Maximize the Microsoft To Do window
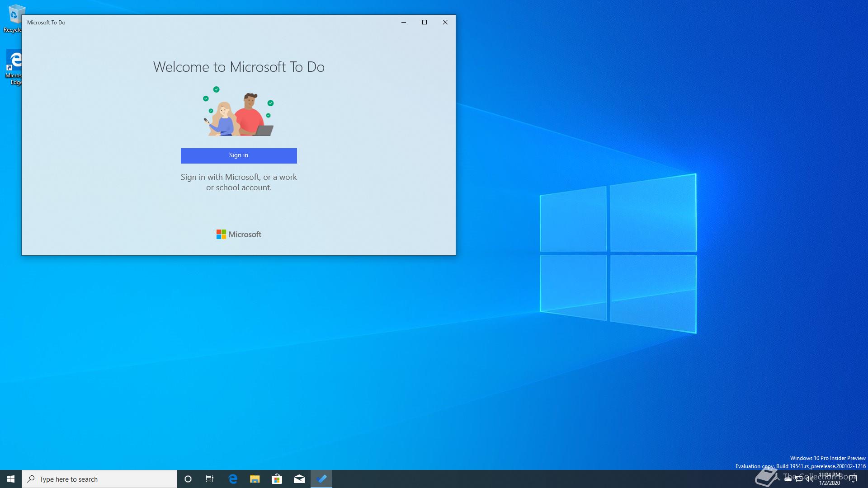Viewport: 868px width, 488px height. tap(425, 22)
